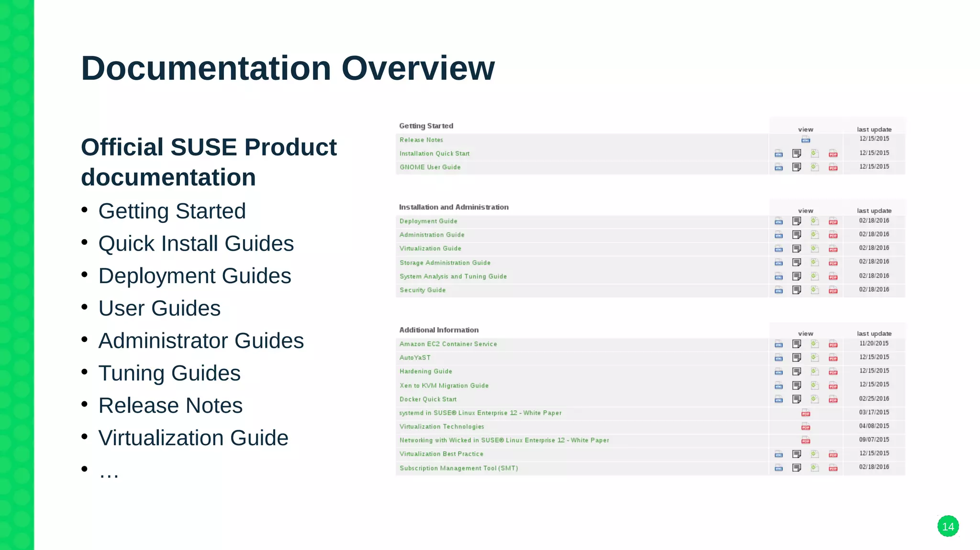Image resolution: width=980 pixels, height=550 pixels.
Task: Open the Release Notes link
Action: [421, 140]
